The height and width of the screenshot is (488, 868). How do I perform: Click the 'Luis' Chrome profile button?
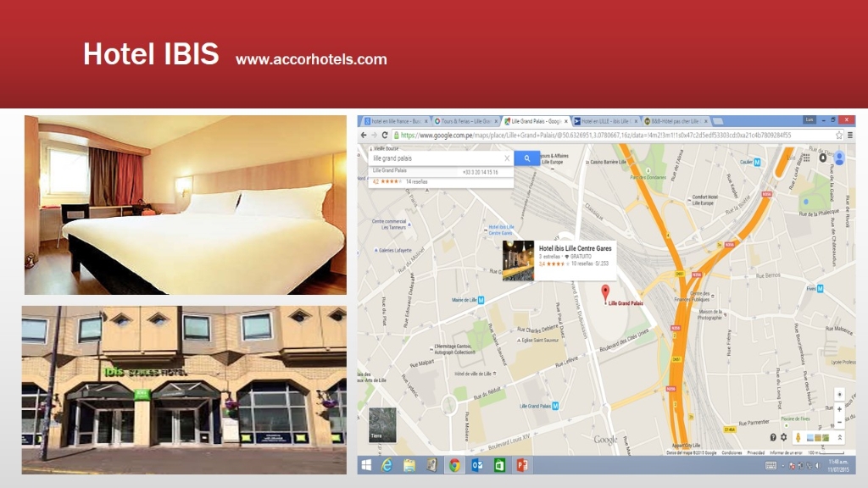(810, 119)
